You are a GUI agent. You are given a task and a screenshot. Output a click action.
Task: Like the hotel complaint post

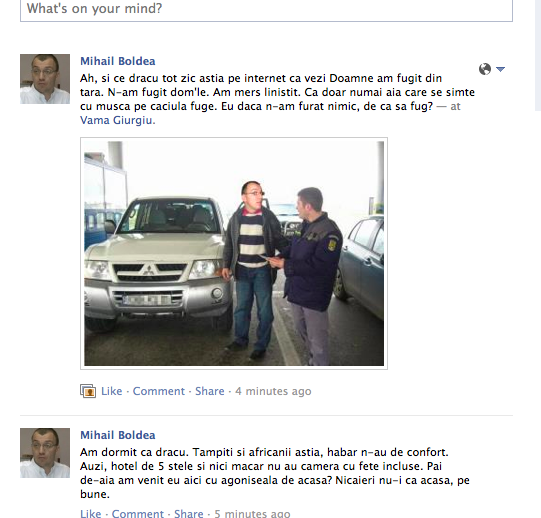pos(91,513)
